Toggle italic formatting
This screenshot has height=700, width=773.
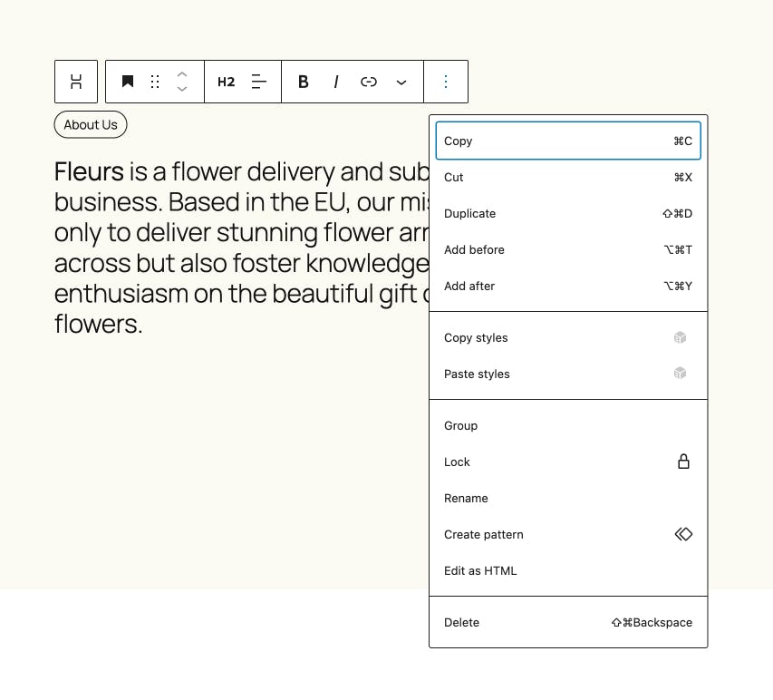click(x=336, y=82)
